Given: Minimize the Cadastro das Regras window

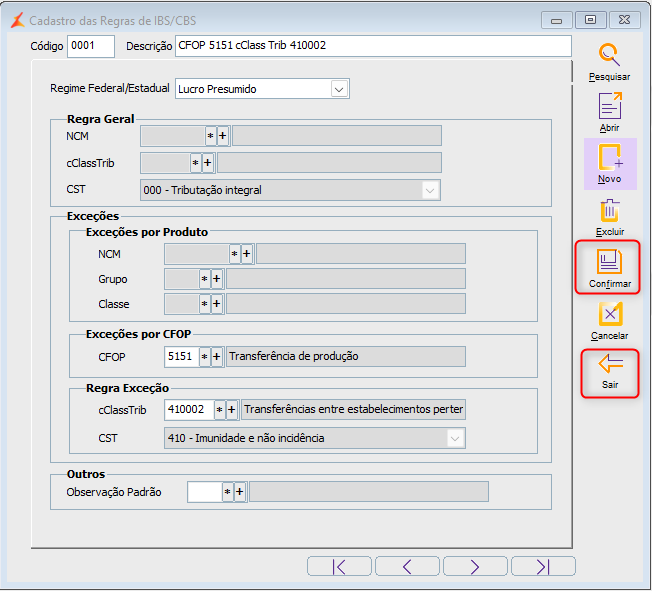Looking at the screenshot, I should pos(556,20).
